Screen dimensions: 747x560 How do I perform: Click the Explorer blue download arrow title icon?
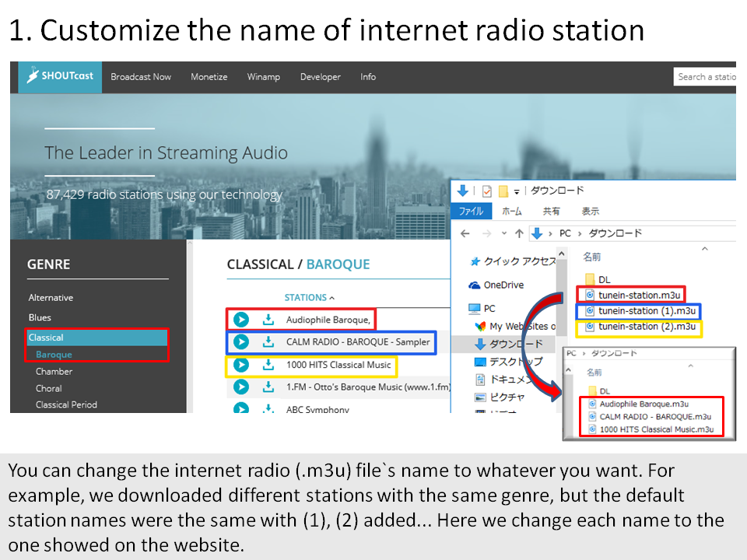tap(462, 191)
